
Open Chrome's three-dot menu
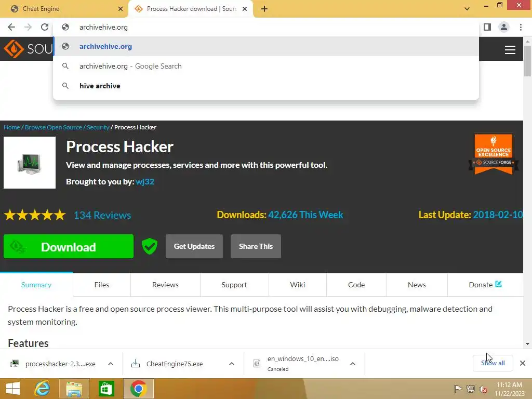521,27
